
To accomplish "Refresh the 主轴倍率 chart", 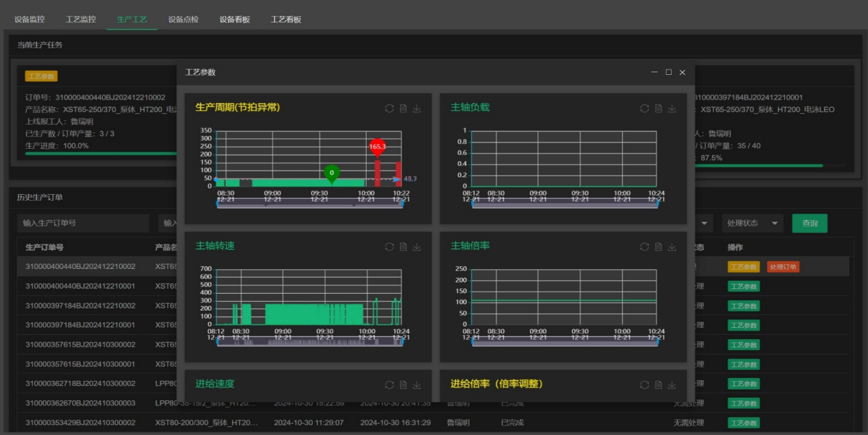I will pyautogui.click(x=644, y=247).
